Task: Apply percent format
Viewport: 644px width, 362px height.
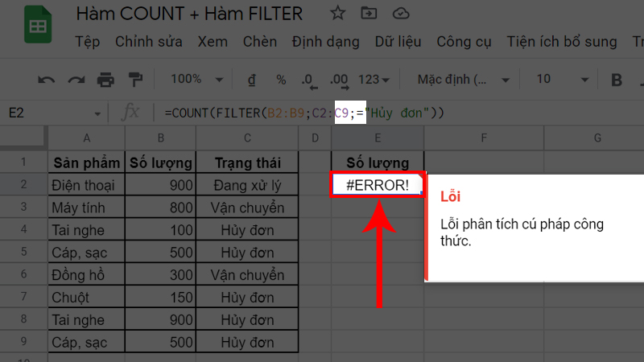Action: click(x=281, y=80)
